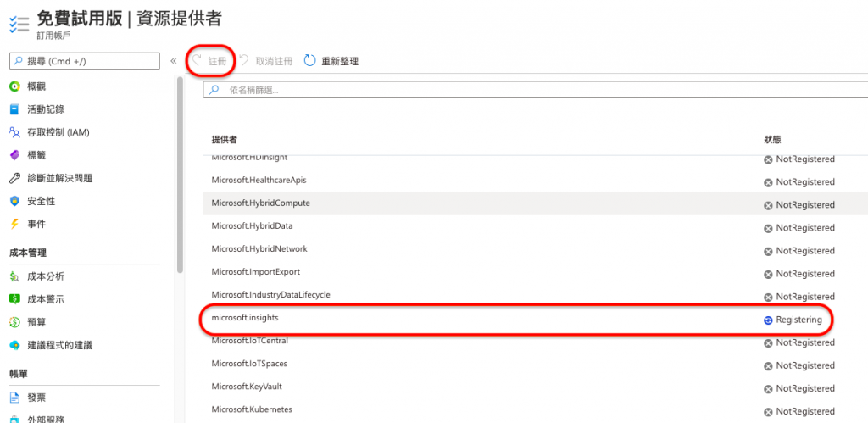Select the Microsoft.HealthcareApis row

point(536,181)
